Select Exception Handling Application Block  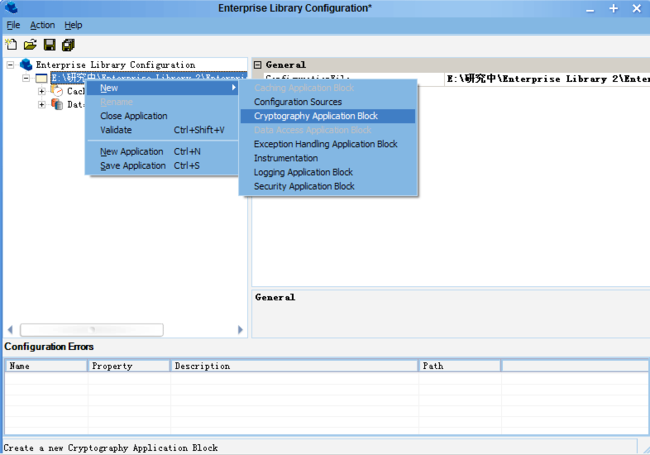click(x=328, y=144)
